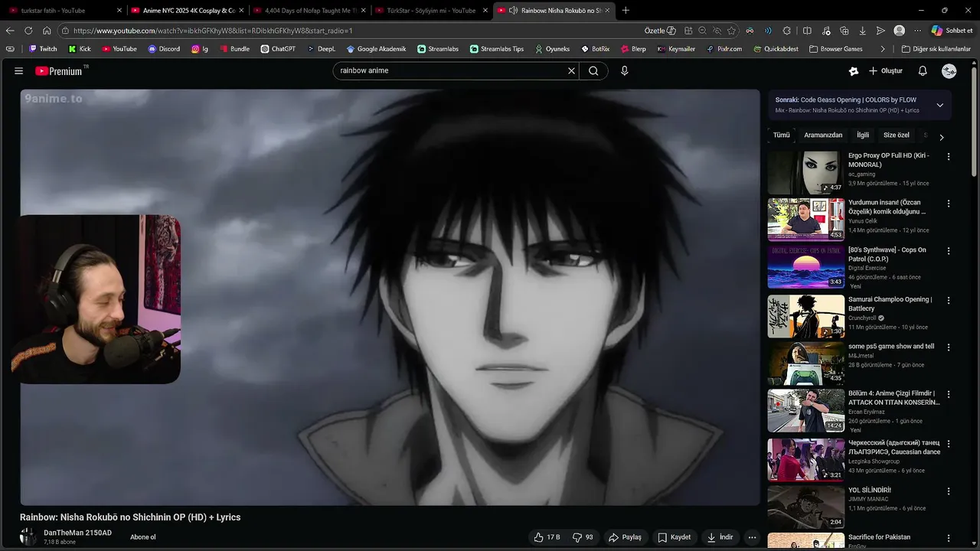Click the Özetle summarize button

tap(660, 31)
